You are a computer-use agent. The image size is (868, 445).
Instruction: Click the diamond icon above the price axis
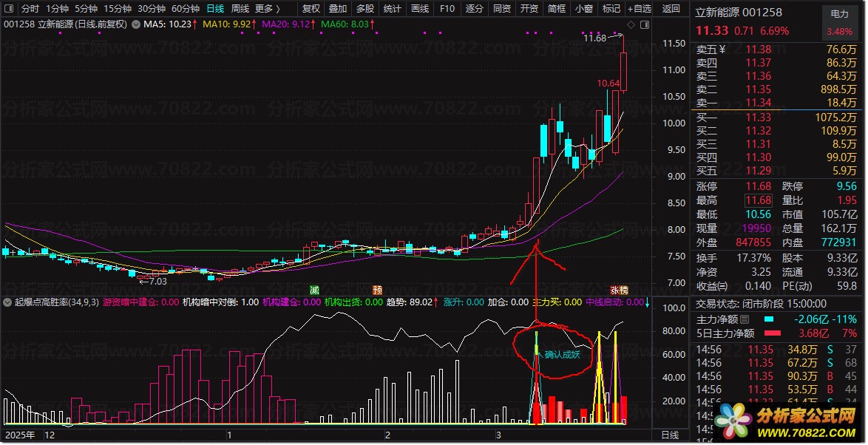[x=631, y=25]
